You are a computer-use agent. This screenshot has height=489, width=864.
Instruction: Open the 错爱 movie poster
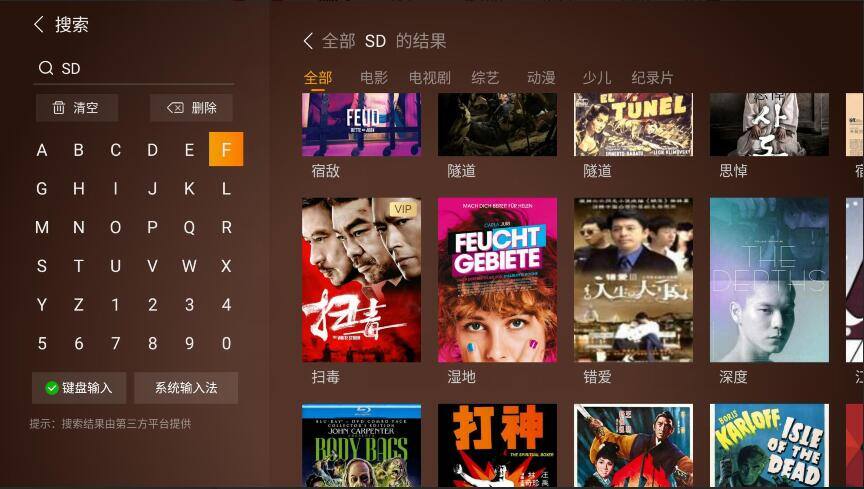[x=634, y=280]
